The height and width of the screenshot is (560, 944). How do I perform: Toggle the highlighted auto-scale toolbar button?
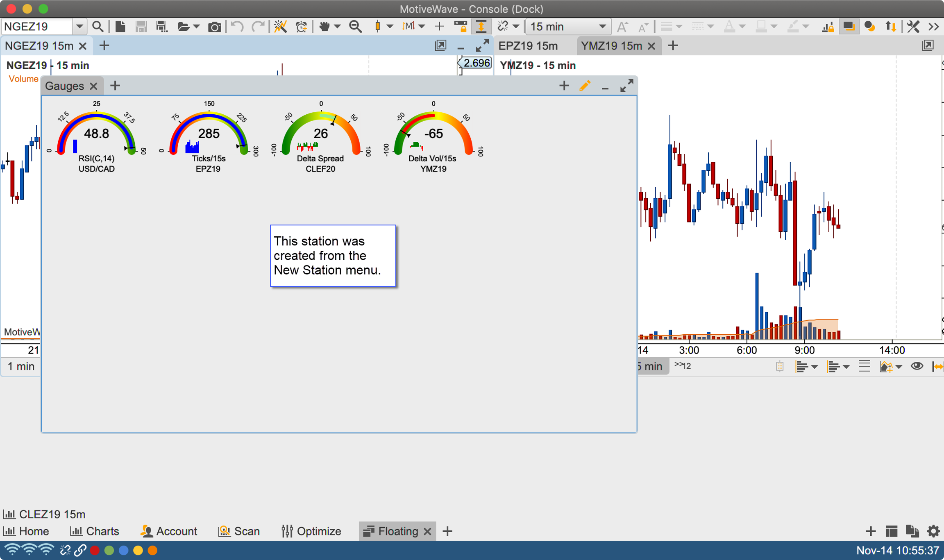click(481, 27)
